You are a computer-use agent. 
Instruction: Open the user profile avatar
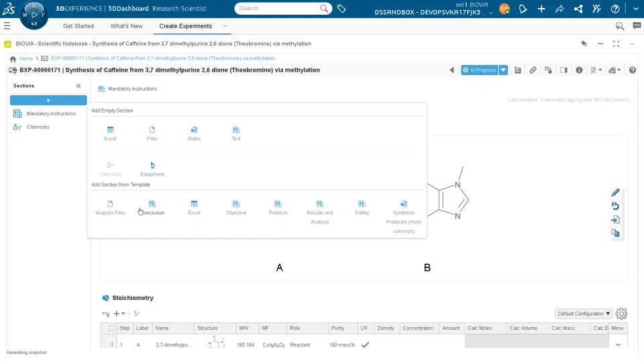tap(504, 9)
